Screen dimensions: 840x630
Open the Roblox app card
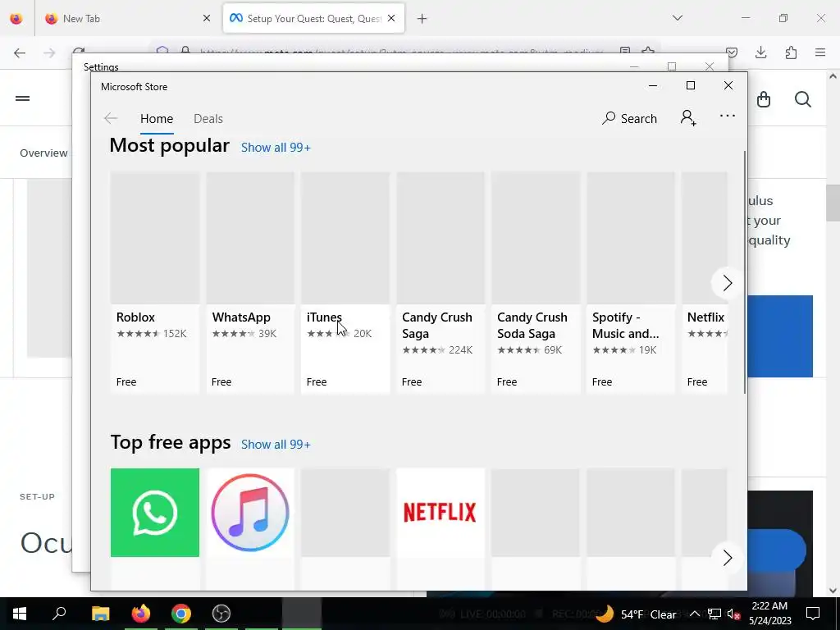[155, 283]
